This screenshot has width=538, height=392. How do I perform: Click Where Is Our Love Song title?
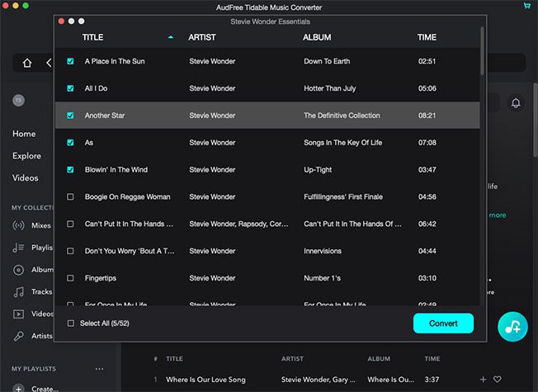click(205, 380)
